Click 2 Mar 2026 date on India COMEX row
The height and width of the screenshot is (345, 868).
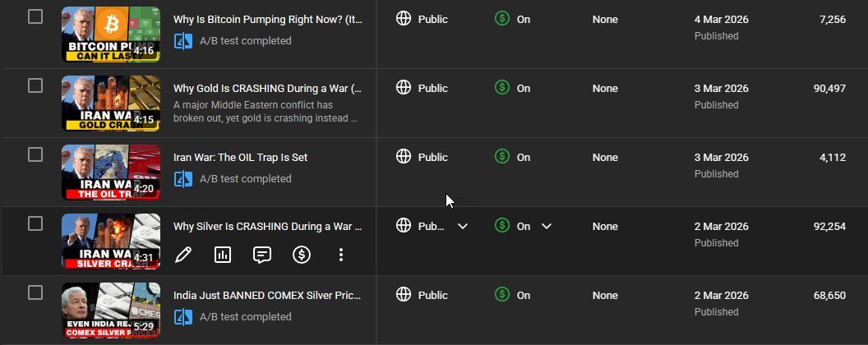pos(722,296)
